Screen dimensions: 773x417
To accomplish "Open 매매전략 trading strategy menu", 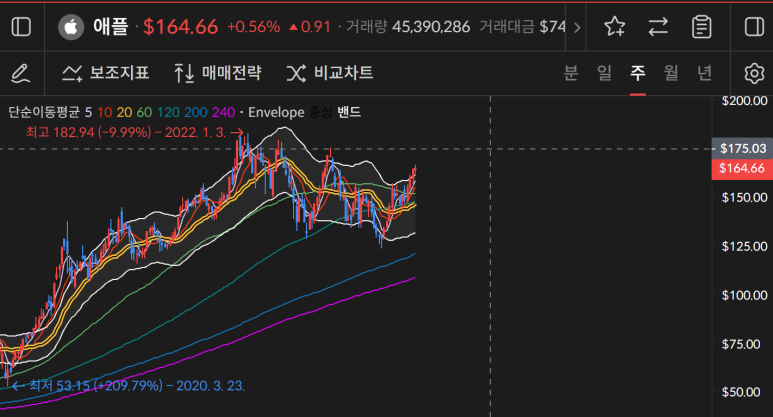I will tap(218, 73).
